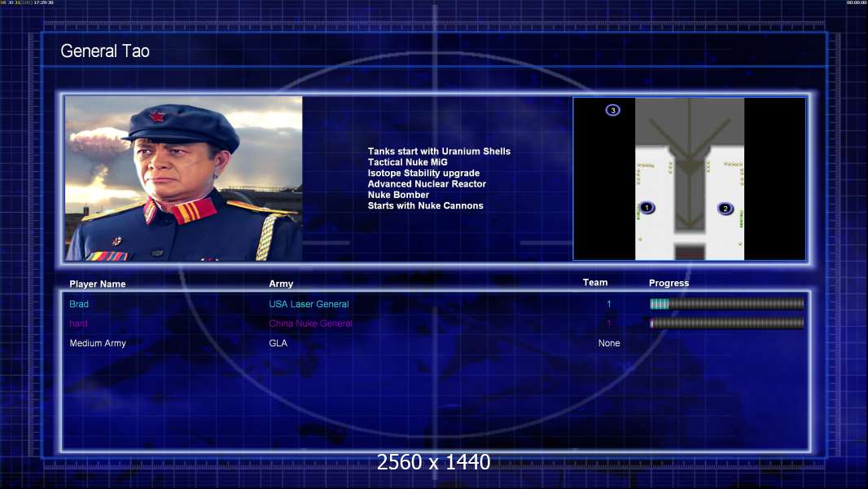Click start position marker 1 on minimap
The width and height of the screenshot is (868, 489).
(647, 208)
